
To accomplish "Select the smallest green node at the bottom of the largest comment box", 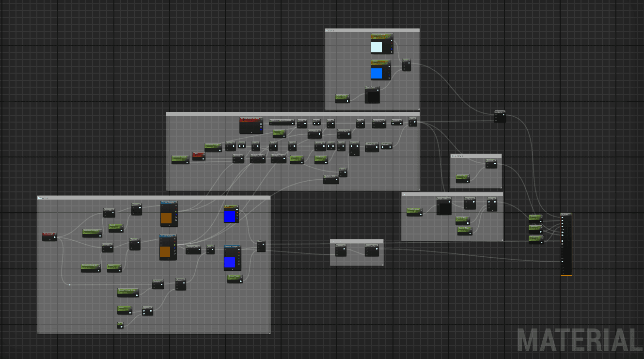I will [x=120, y=325].
